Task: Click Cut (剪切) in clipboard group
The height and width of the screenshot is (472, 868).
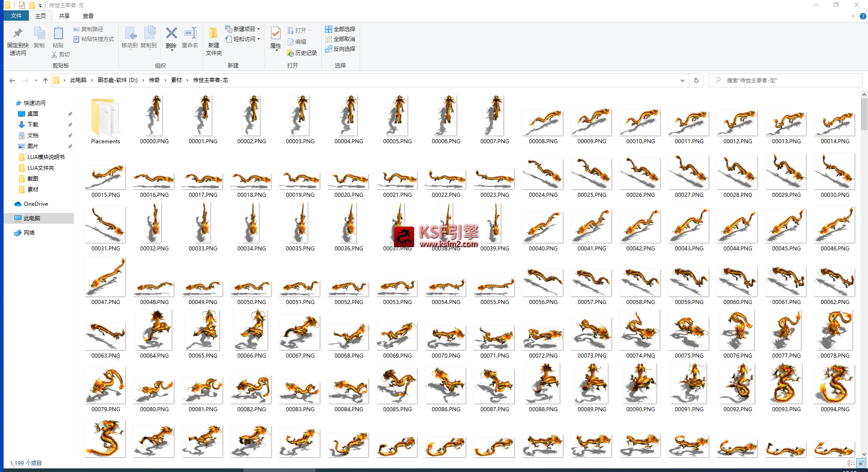Action: [61, 54]
